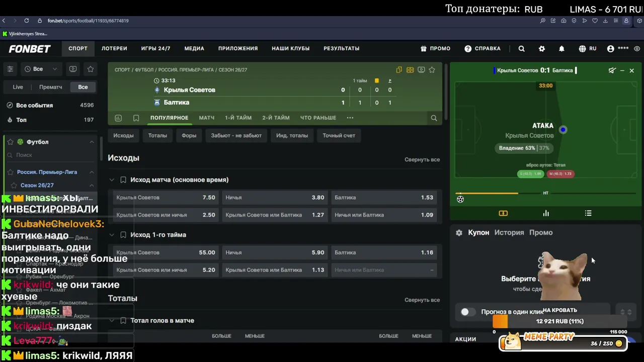Open the match center pitch icon

tap(410, 70)
